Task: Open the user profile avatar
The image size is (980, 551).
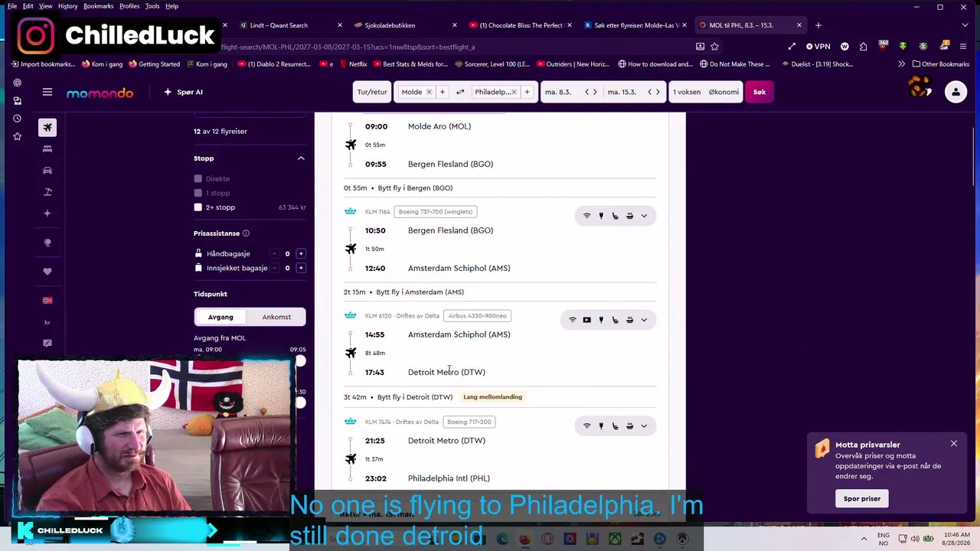Action: click(955, 92)
